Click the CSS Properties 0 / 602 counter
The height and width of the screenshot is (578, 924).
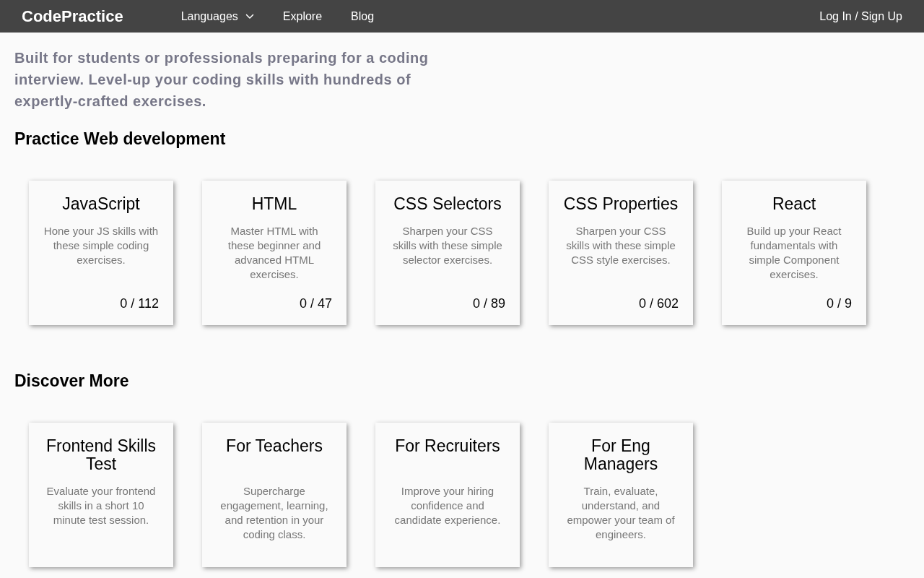[658, 303]
